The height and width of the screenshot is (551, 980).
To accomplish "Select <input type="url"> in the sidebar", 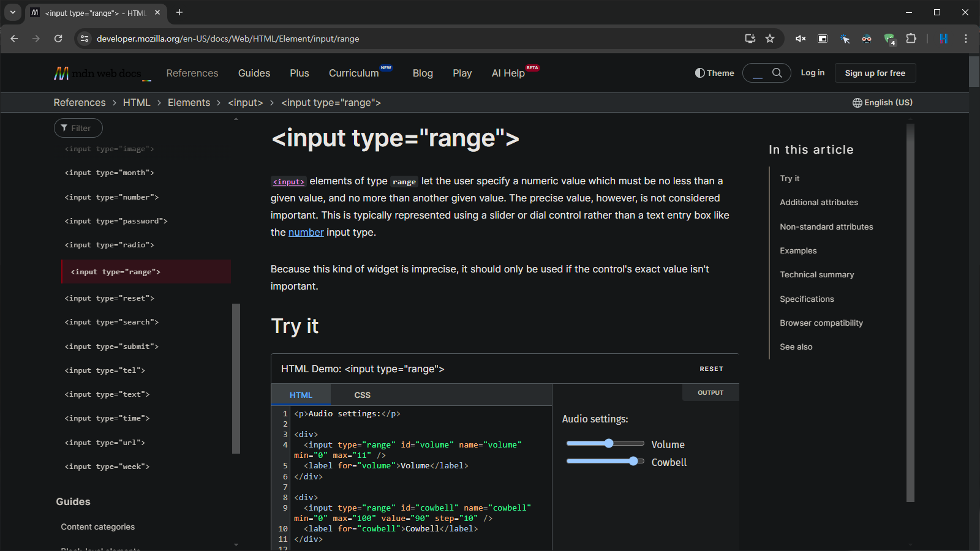I will [105, 443].
